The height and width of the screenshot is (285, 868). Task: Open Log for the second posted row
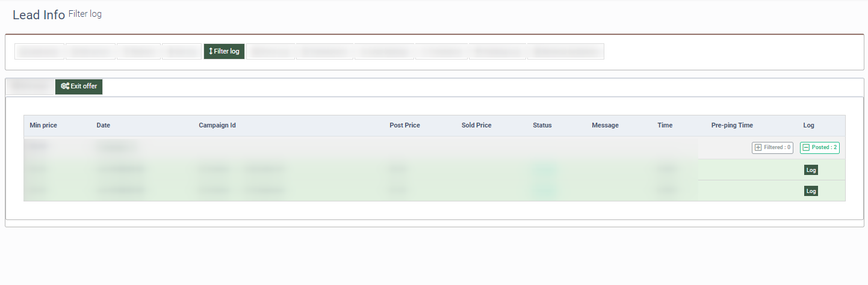tap(811, 191)
